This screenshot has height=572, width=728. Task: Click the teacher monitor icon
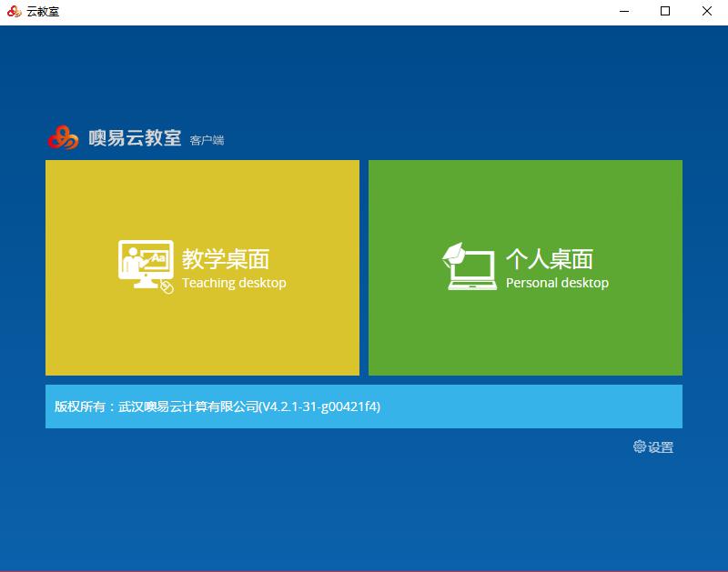point(146,266)
